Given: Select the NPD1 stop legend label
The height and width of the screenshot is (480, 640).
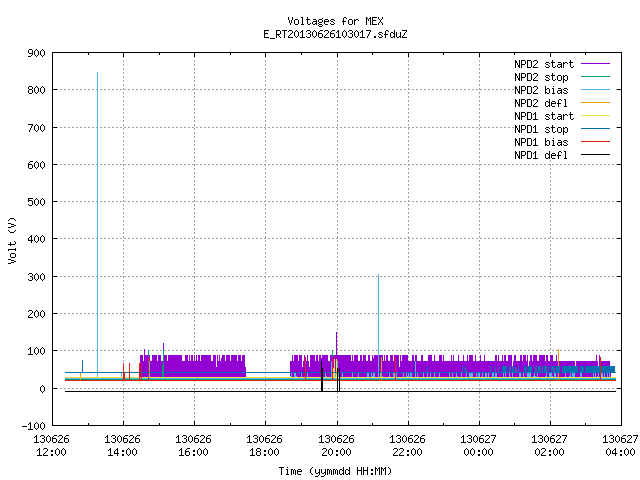Looking at the screenshot, I should point(541,129).
